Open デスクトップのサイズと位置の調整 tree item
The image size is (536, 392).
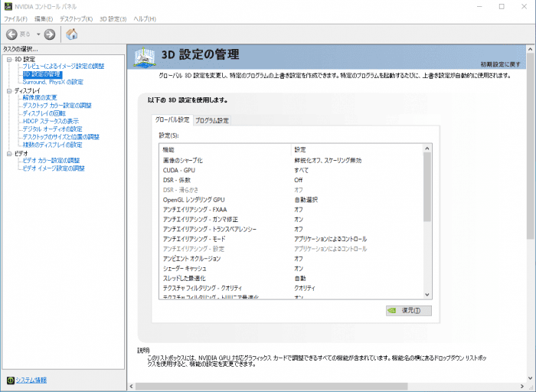(60, 137)
